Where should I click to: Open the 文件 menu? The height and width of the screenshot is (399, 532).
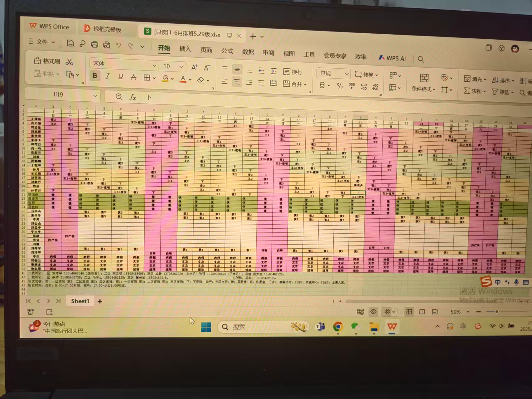tap(42, 41)
